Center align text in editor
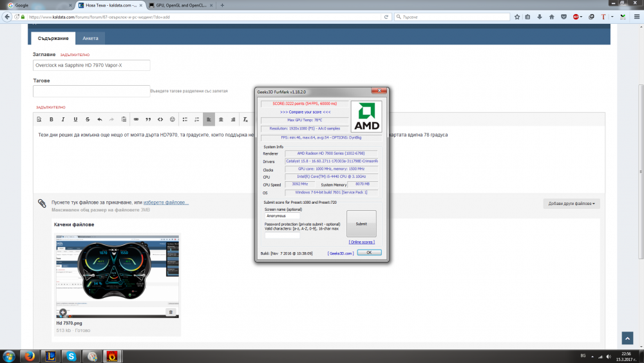 coord(221,120)
